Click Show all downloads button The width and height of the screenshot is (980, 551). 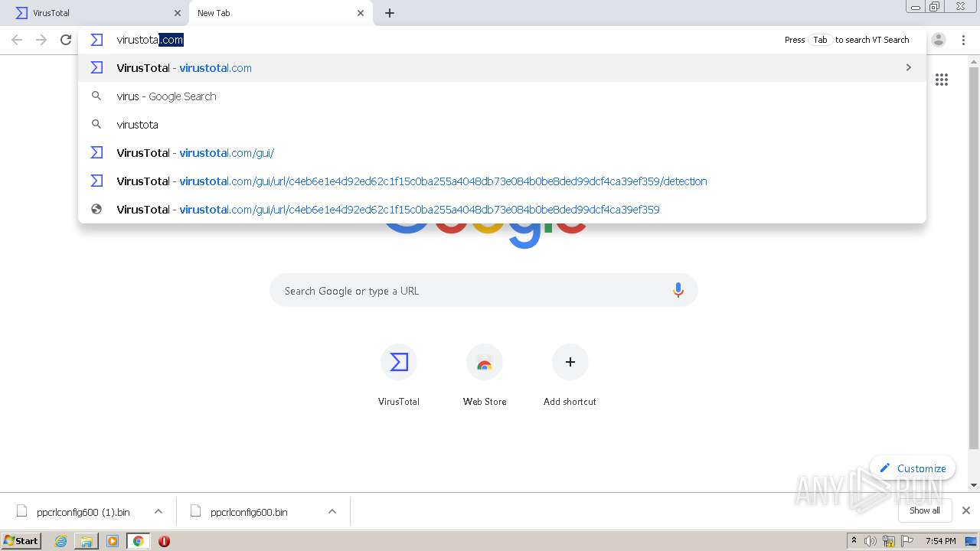coord(925,510)
